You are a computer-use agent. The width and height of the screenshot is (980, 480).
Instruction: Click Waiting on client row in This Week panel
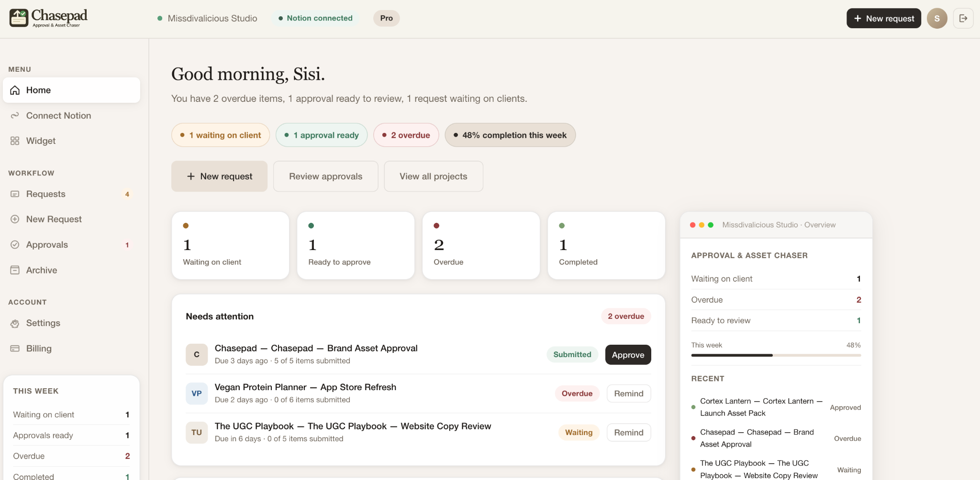point(71,415)
